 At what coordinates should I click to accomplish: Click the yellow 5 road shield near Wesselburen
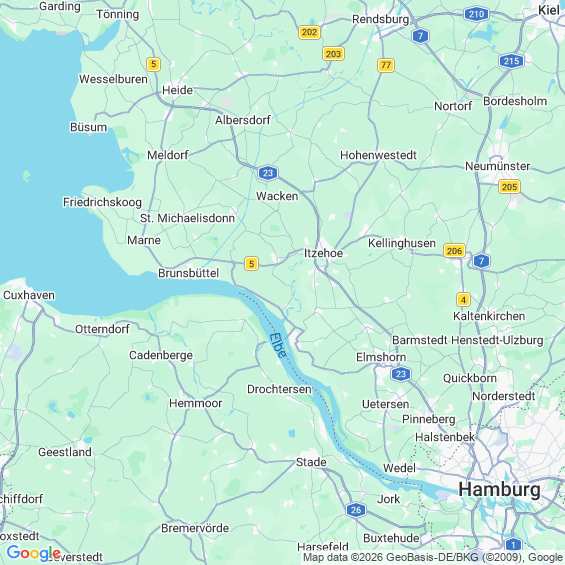pyautogui.click(x=154, y=64)
